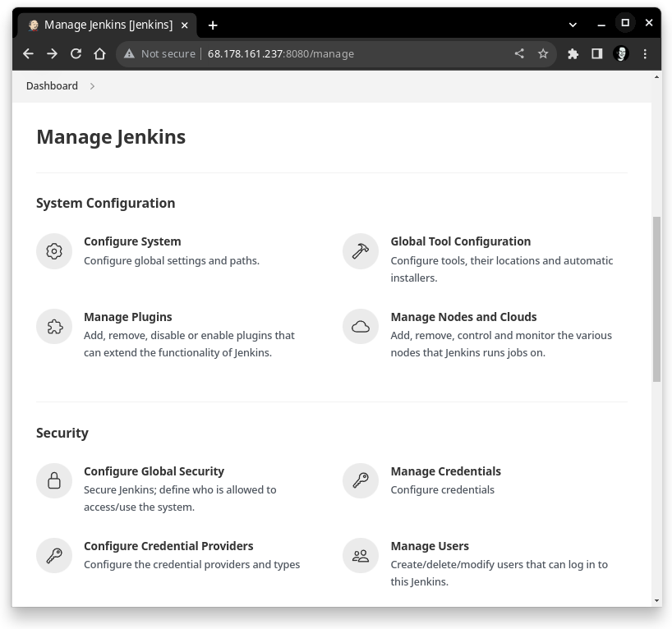
Task: Go to Manage Nodes and Clouds
Action: point(463,317)
